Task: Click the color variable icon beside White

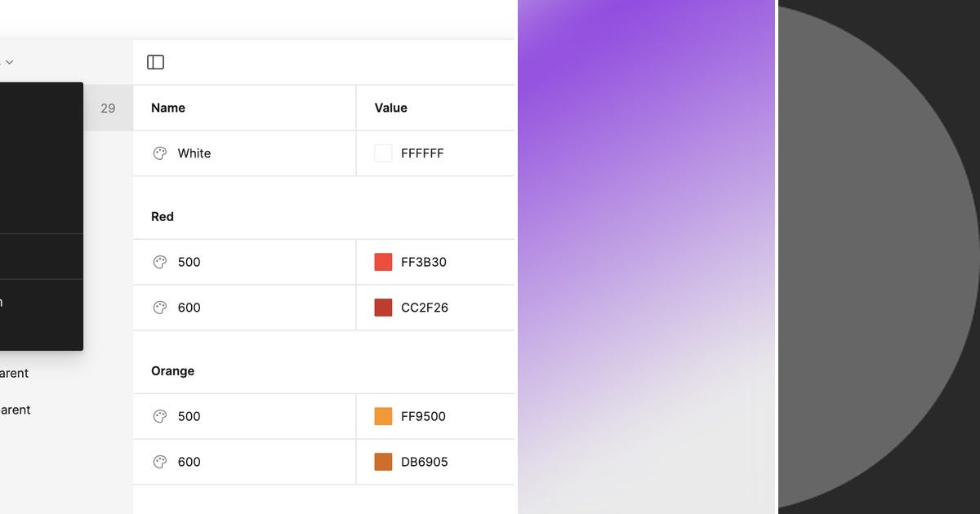Action: (x=160, y=153)
